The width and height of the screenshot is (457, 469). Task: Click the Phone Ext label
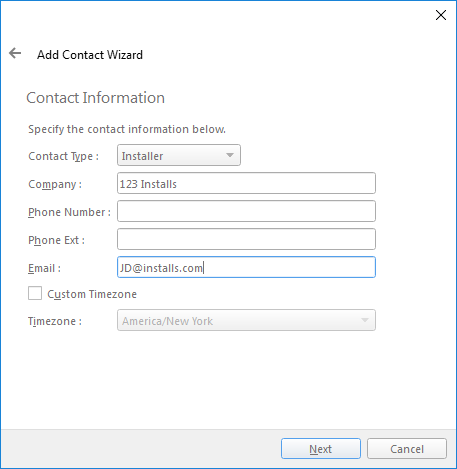click(56, 240)
